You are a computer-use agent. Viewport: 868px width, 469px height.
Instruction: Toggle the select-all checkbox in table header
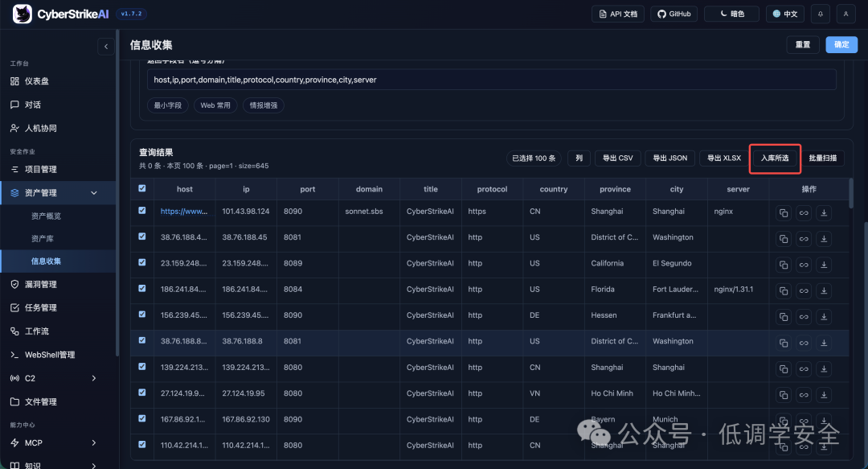coord(142,188)
